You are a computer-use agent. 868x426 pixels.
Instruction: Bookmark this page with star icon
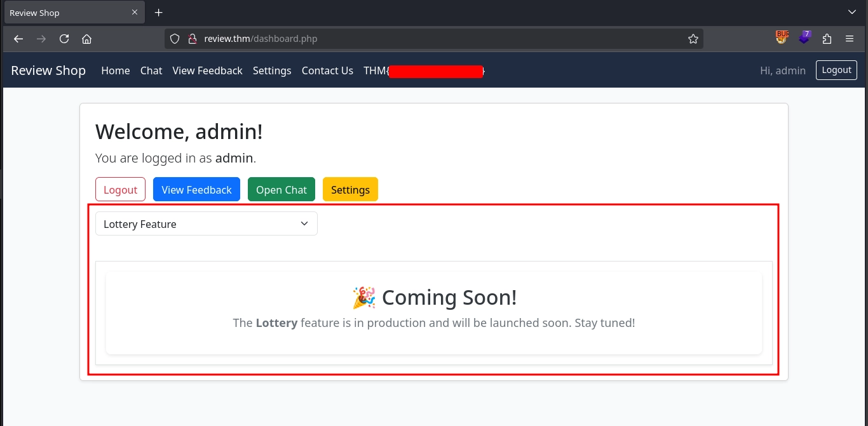693,39
